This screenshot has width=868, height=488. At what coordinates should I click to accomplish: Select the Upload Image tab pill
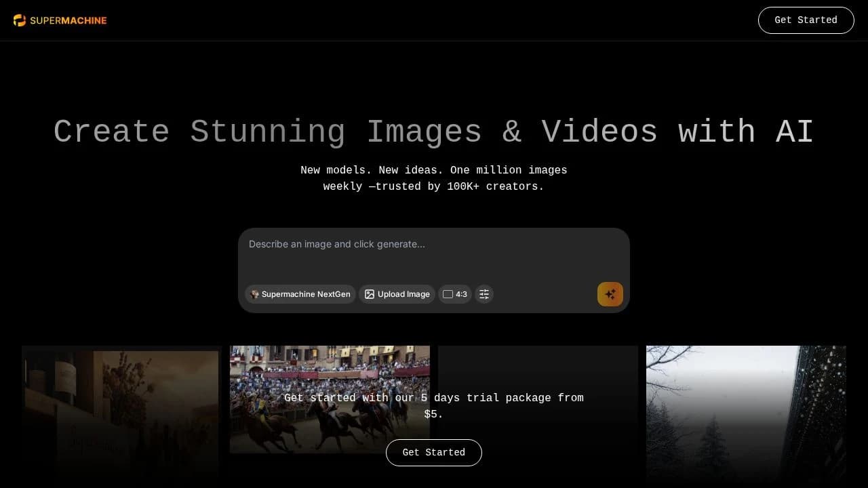tap(397, 294)
